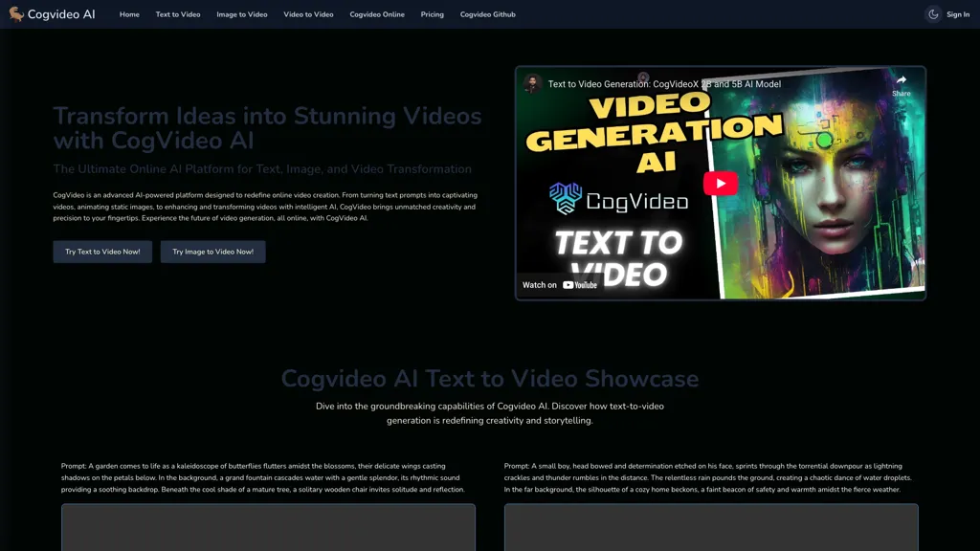
Task: Click the YouTube logo in Watch on
Action: [580, 285]
